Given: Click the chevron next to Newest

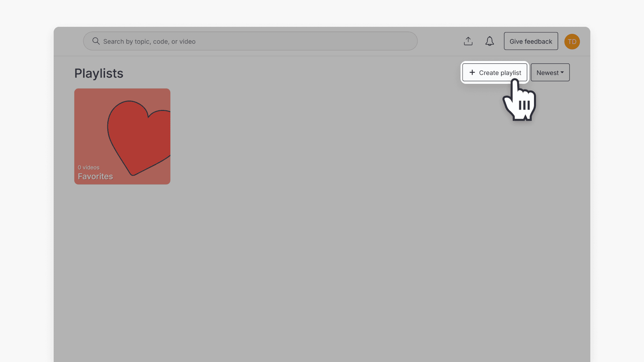Looking at the screenshot, I should coord(562,72).
